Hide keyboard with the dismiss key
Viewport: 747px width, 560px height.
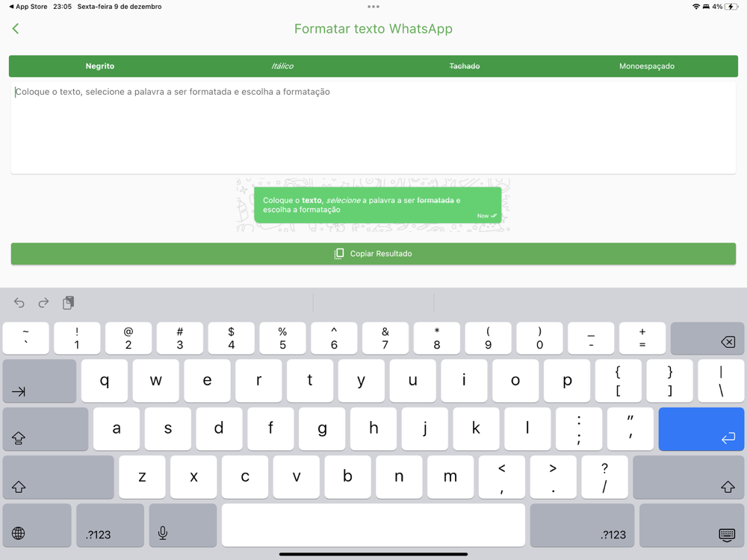(692, 525)
